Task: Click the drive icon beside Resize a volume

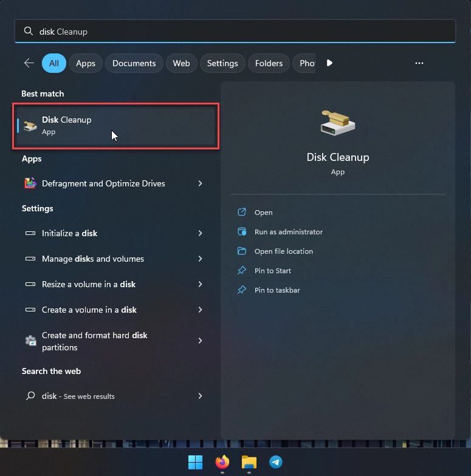Action: [30, 284]
